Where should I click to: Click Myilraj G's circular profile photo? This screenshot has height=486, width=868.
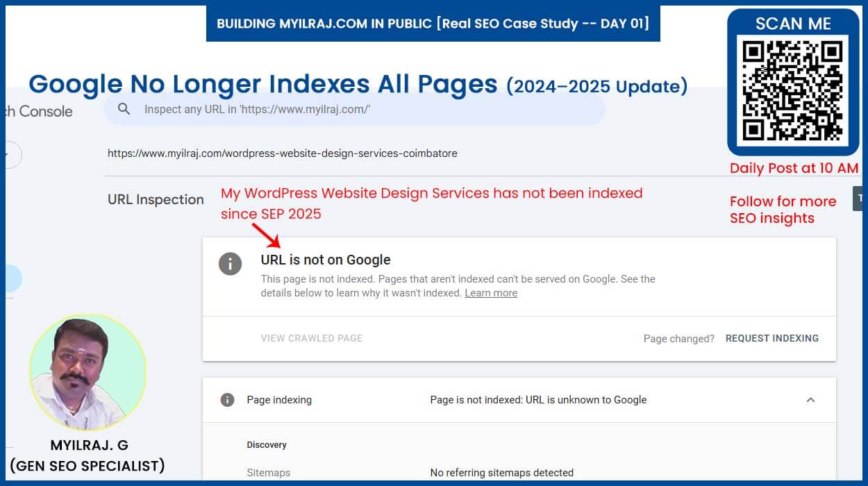pyautogui.click(x=87, y=373)
